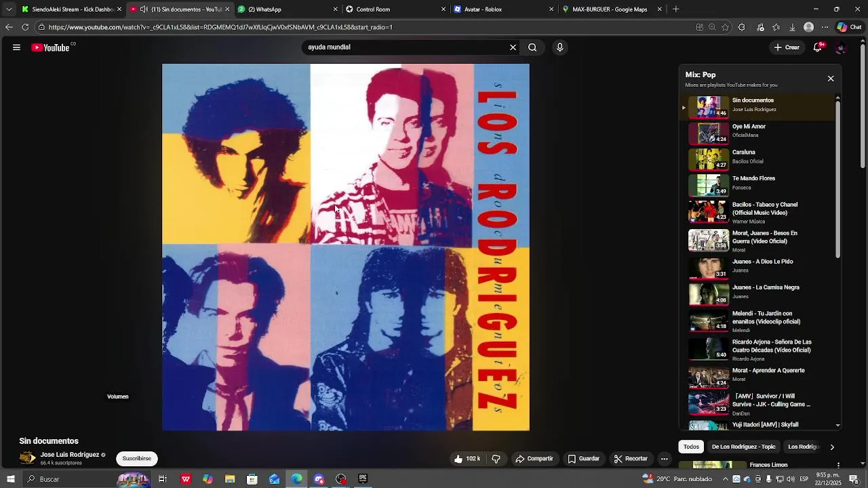This screenshot has width=868, height=488.
Task: Play Bacilos - Tabaco y Chanel
Action: tap(758, 212)
